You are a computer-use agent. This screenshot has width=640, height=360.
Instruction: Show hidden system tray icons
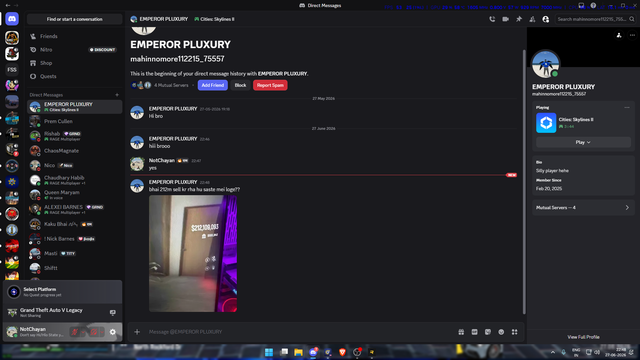[x=553, y=352]
